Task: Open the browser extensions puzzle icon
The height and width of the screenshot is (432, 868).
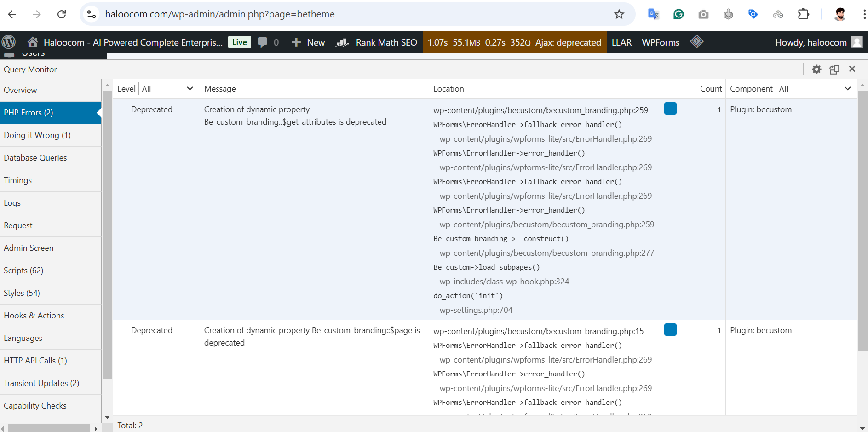Action: [x=803, y=14]
